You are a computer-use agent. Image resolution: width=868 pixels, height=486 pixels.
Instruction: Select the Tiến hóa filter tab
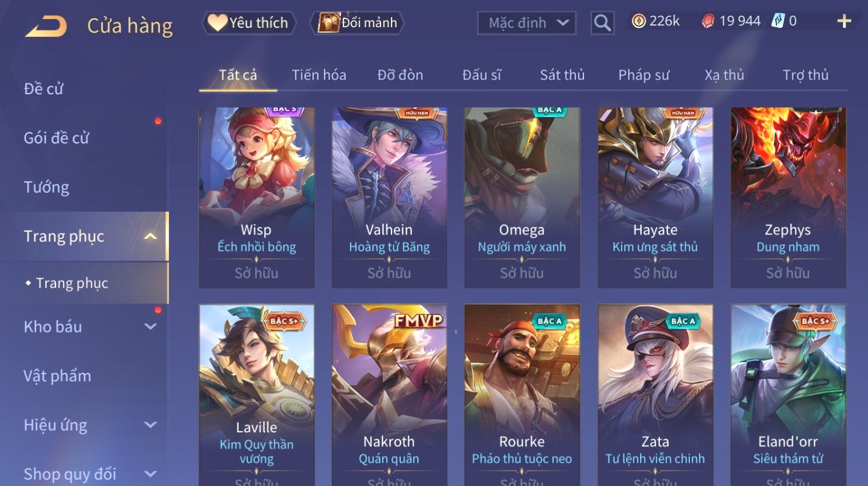tap(319, 75)
